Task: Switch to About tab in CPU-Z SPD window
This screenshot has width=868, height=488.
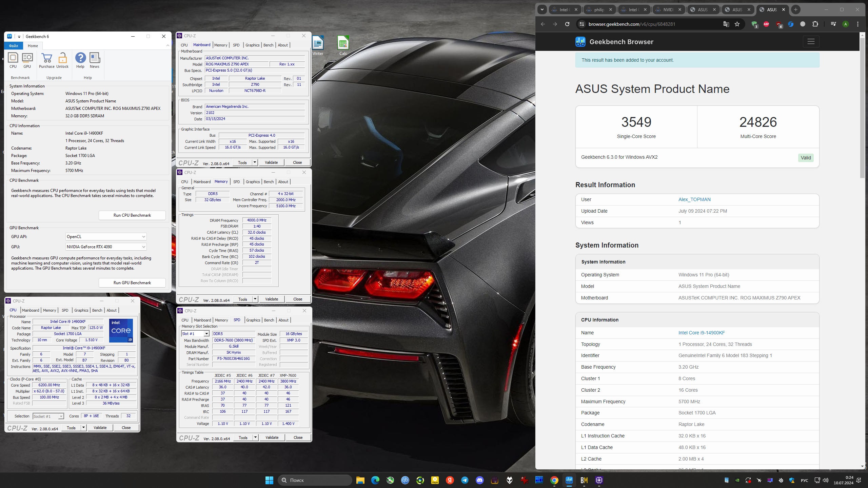Action: [x=283, y=320]
